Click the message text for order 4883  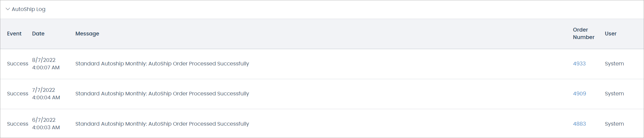click(162, 124)
